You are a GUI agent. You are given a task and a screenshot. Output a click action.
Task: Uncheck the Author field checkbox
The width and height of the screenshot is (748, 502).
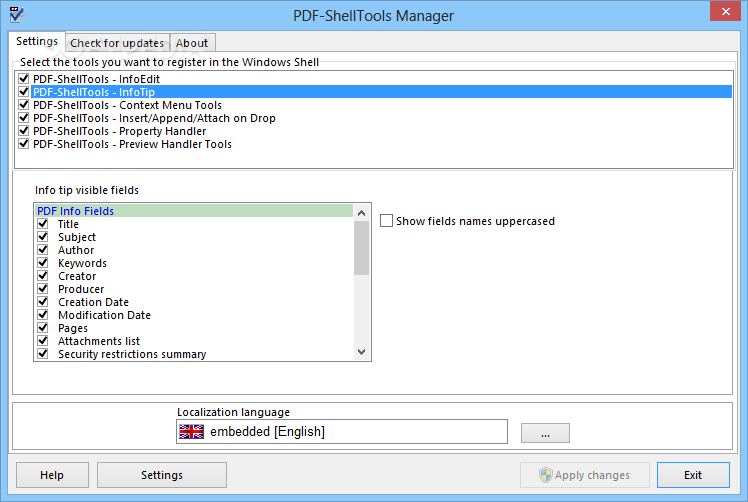click(43, 250)
